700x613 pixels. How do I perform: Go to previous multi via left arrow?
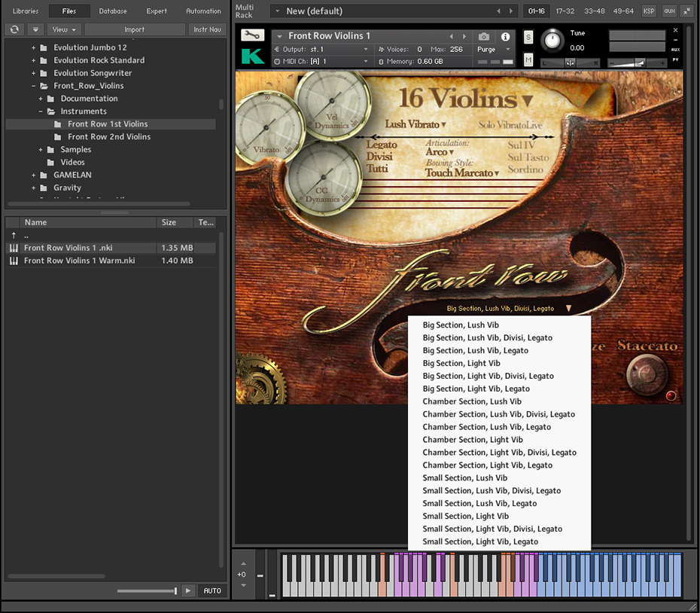click(499, 11)
